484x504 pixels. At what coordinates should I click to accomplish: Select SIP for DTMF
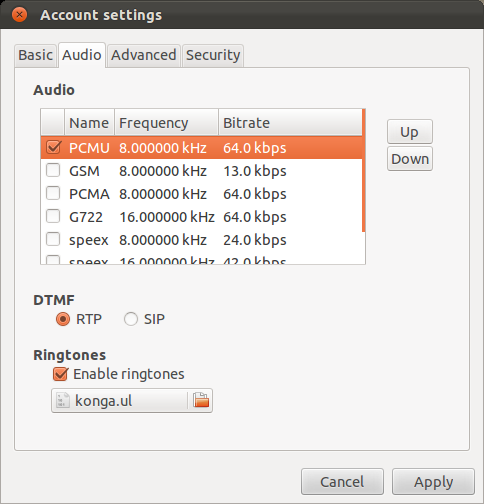tap(131, 319)
